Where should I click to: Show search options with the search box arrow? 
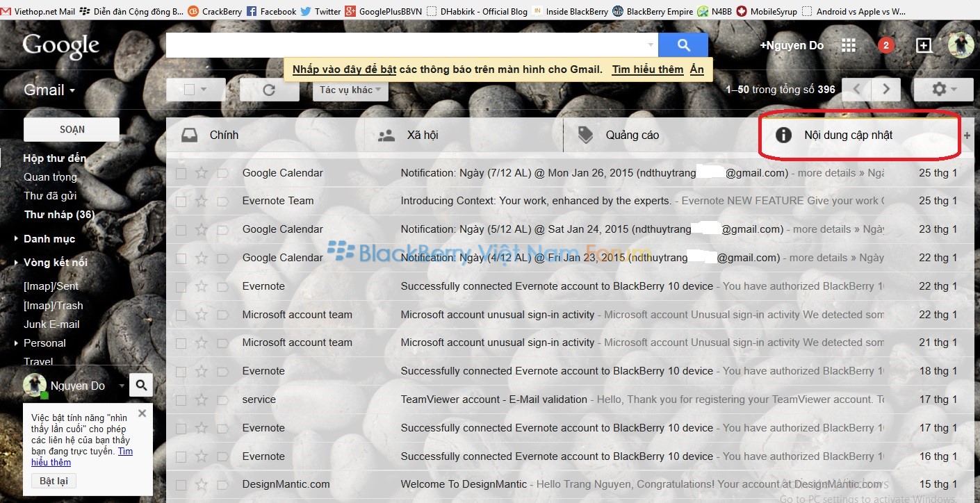tap(651, 45)
